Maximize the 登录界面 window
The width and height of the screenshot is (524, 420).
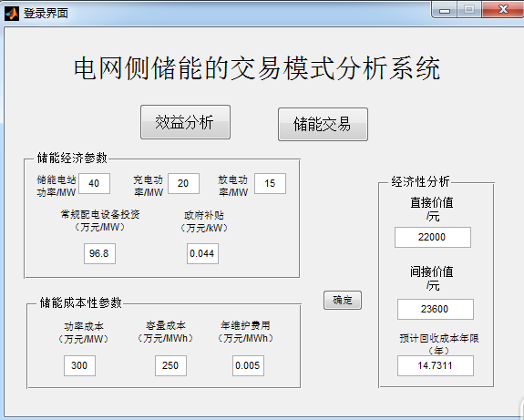pos(468,10)
